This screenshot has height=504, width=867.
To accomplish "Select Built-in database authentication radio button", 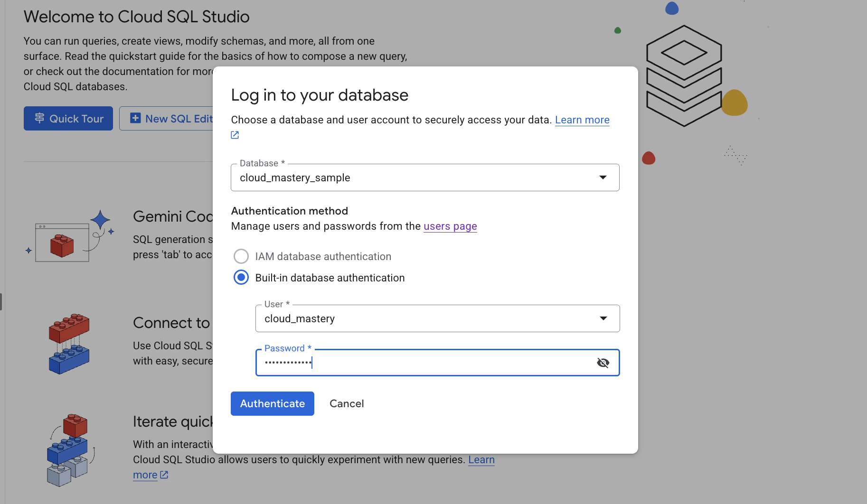I will click(x=241, y=277).
